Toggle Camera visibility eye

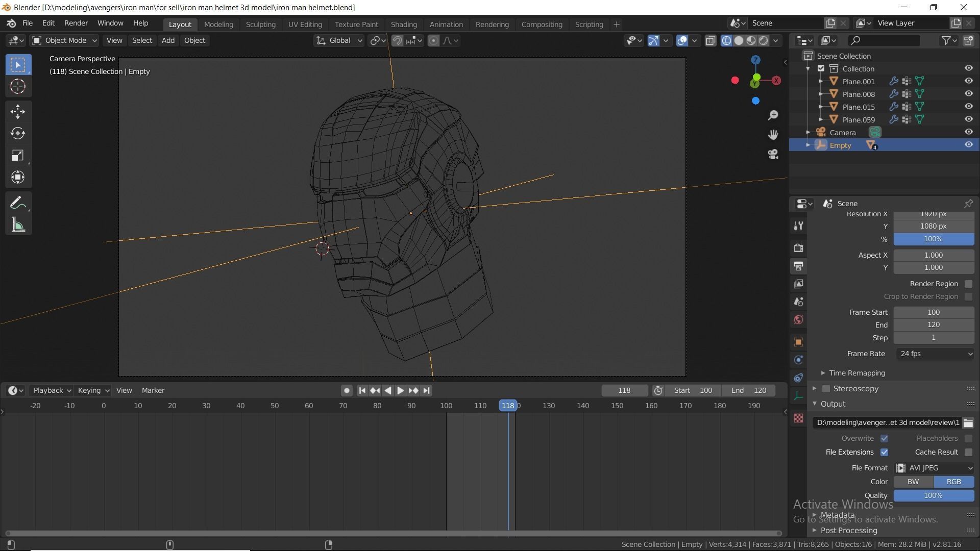coord(968,132)
